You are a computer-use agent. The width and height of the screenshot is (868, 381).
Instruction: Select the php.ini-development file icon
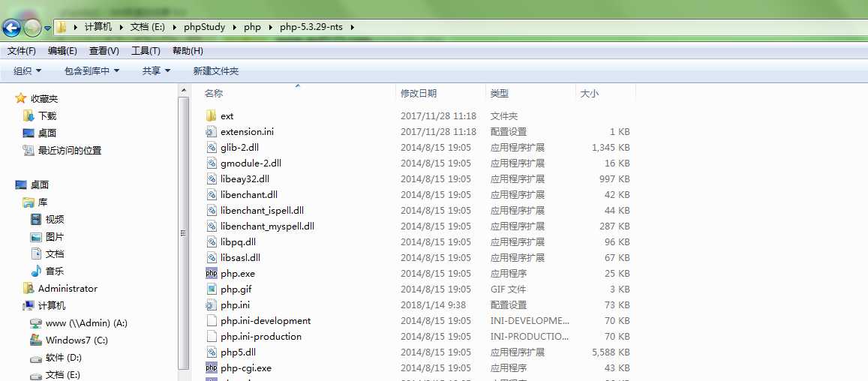(x=211, y=321)
